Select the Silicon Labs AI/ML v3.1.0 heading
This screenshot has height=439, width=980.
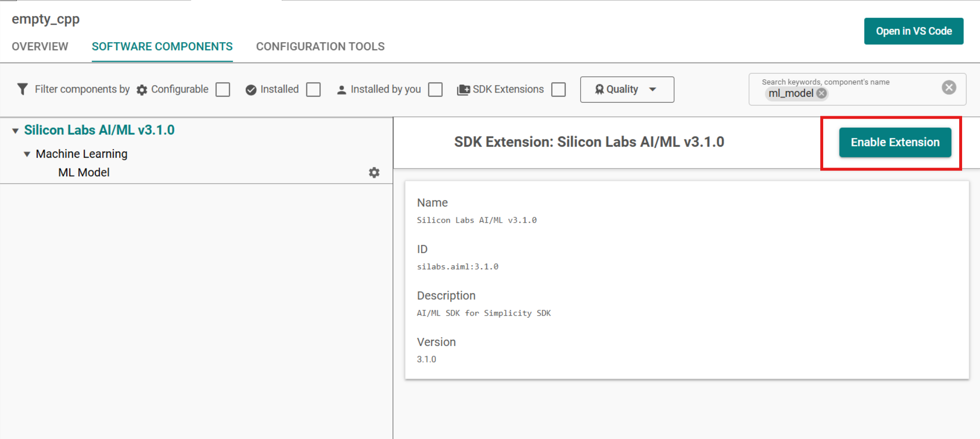point(99,130)
